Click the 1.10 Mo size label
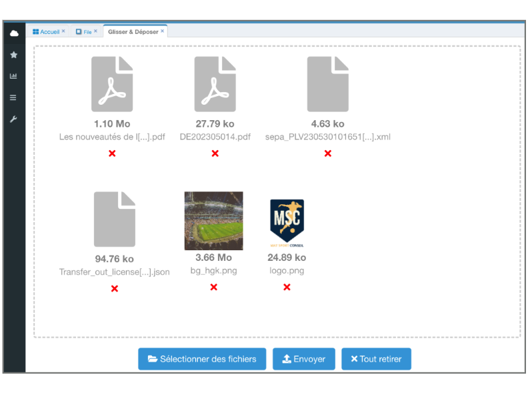This screenshot has width=532, height=409. [112, 123]
